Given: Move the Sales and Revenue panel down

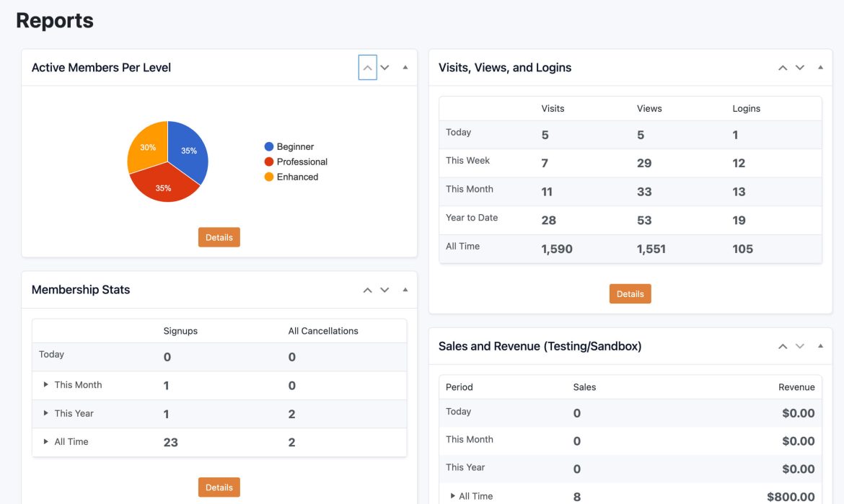Looking at the screenshot, I should [799, 346].
